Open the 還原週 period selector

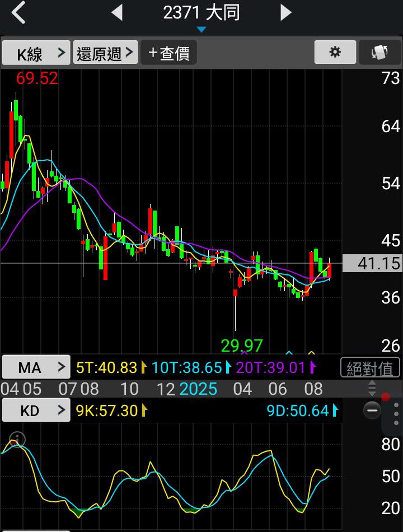pos(105,53)
